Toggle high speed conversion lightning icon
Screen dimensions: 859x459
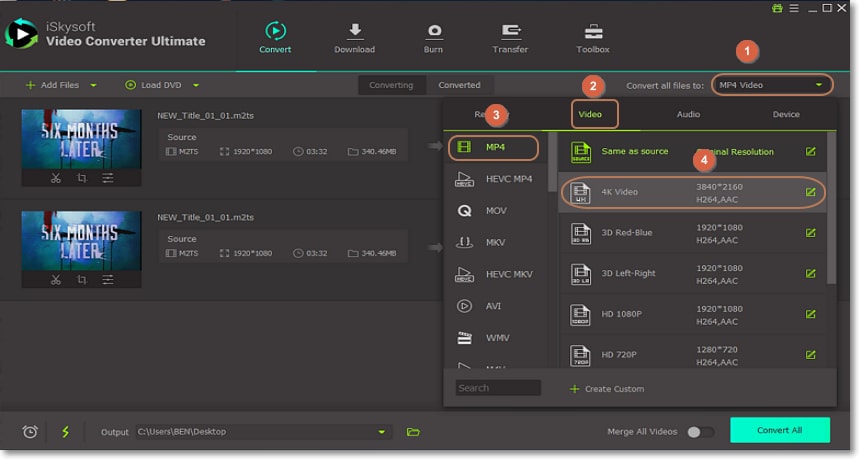tap(65, 432)
